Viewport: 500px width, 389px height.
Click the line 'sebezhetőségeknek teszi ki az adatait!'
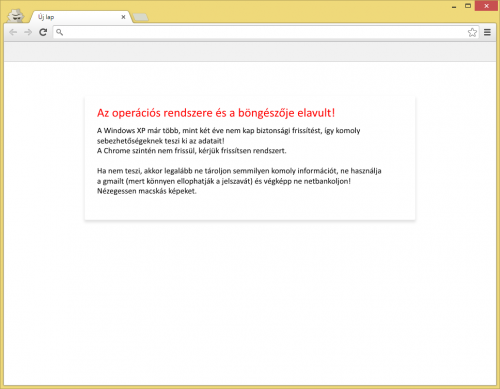160,141
